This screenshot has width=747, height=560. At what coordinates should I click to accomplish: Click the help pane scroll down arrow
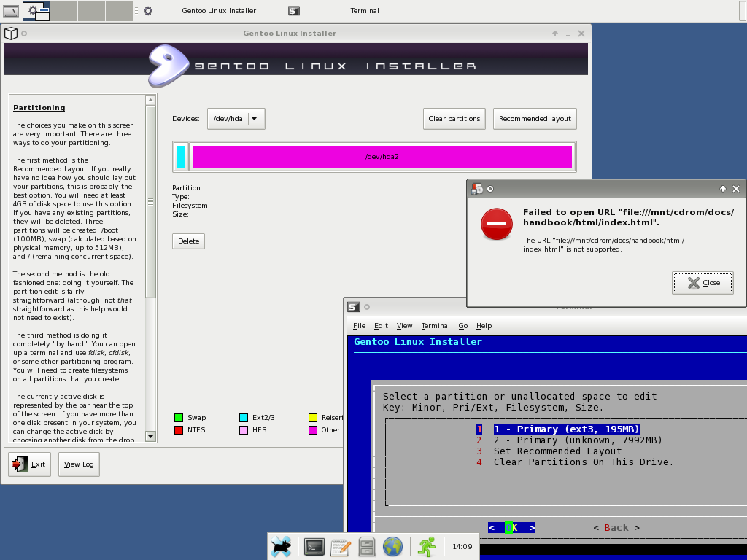tap(150, 436)
